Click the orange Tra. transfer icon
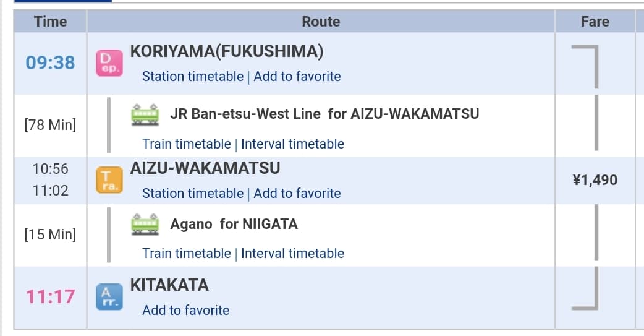The image size is (644, 336). pos(109,179)
